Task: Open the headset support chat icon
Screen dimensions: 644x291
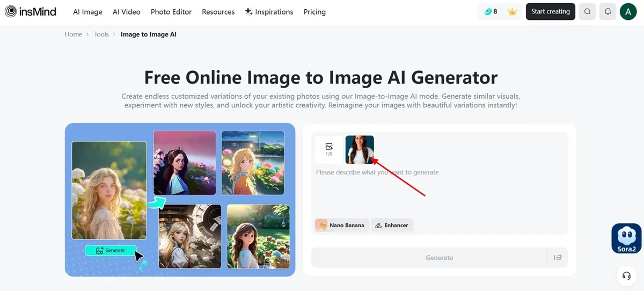Action: point(626,276)
